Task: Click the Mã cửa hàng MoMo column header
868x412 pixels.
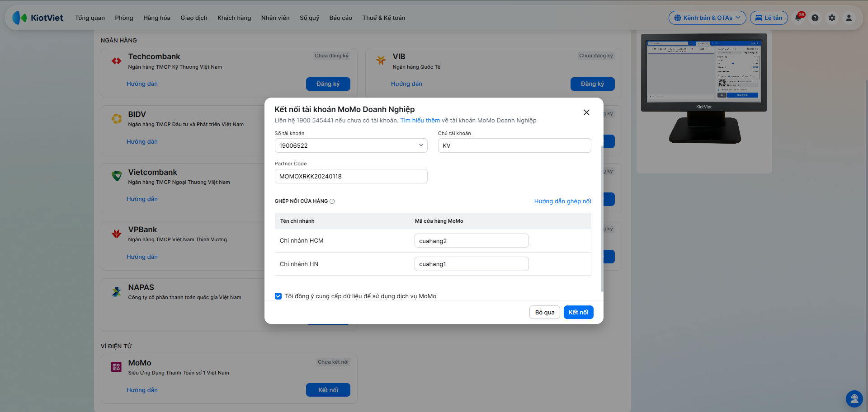Action: [439, 221]
